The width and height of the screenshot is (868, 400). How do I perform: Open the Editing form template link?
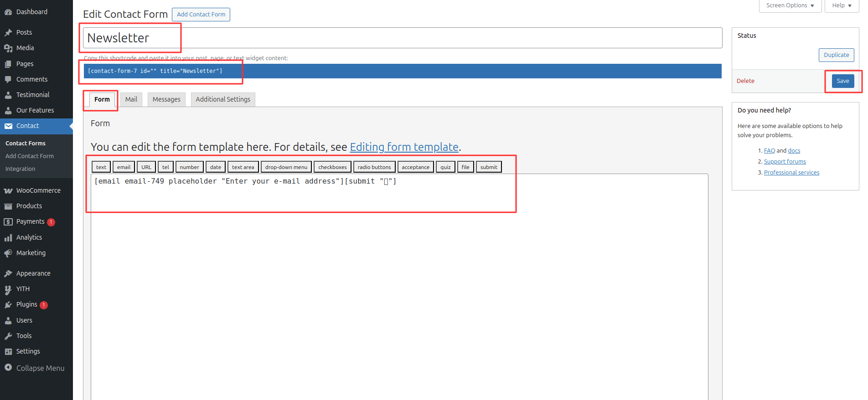click(404, 147)
